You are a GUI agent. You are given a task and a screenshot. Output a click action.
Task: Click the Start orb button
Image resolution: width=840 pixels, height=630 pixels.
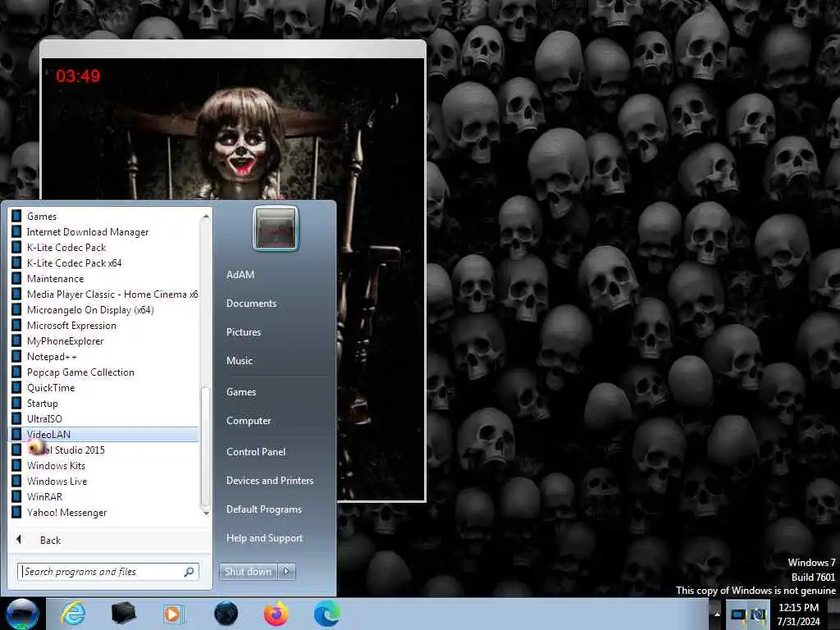pos(22,614)
